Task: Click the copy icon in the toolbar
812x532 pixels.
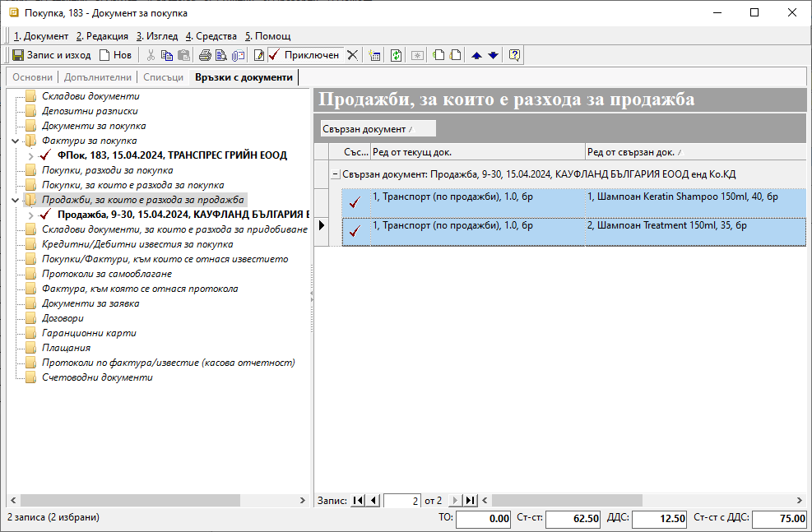Action: tap(167, 55)
